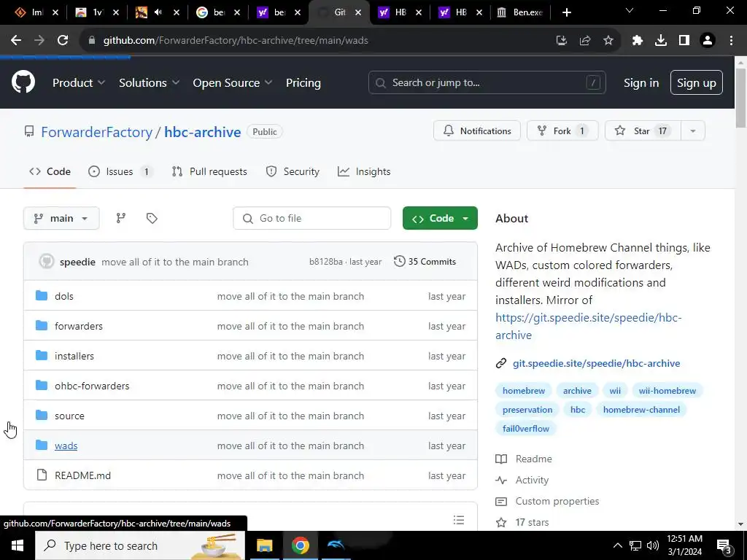Click the Sign up button
Viewport: 747px width, 560px height.
pyautogui.click(x=696, y=82)
